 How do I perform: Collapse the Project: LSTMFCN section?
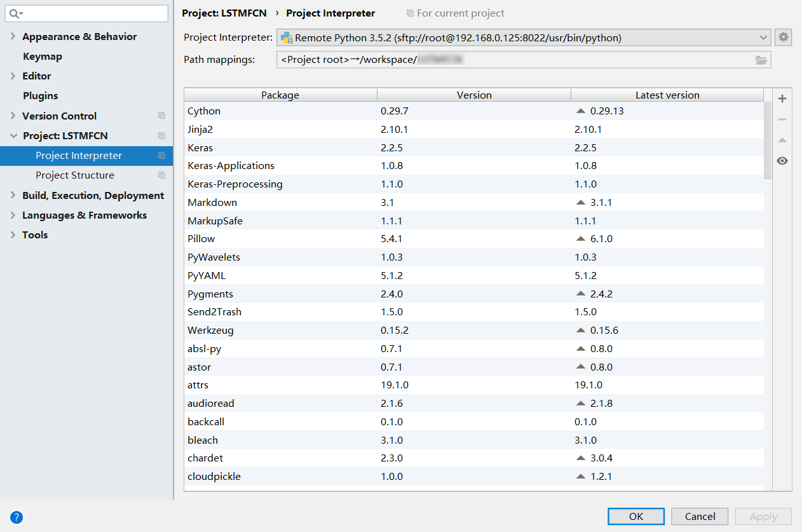coord(13,135)
